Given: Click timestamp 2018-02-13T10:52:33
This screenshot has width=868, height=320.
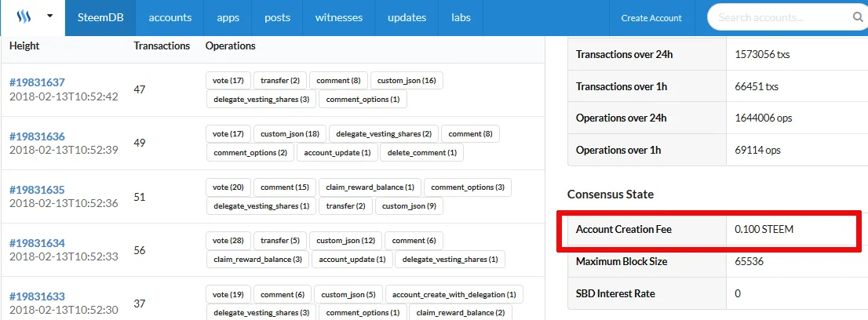Looking at the screenshot, I should tap(64, 257).
